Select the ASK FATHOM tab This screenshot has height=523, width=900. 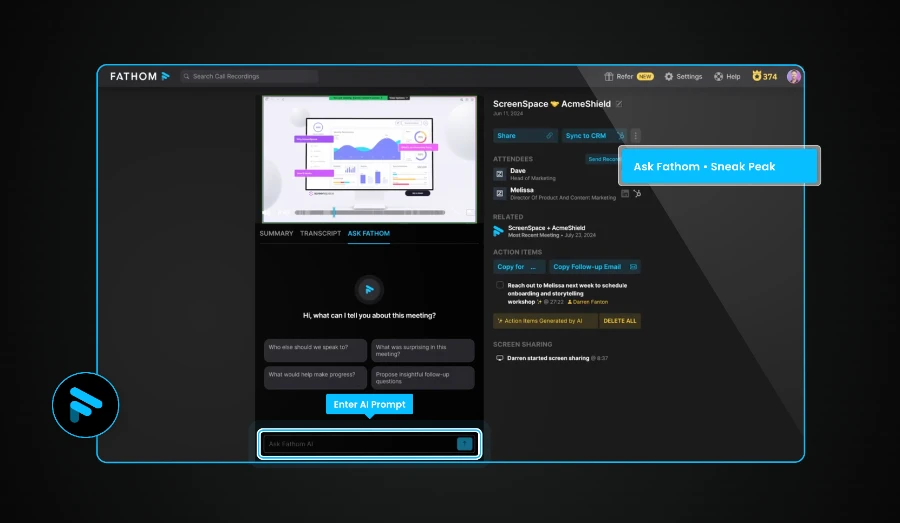click(368, 234)
